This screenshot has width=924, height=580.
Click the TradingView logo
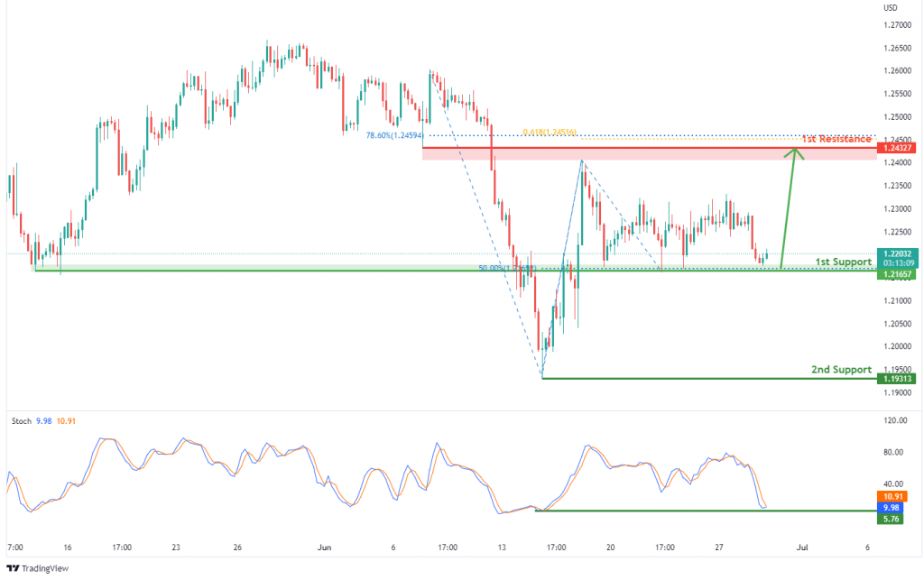point(37,568)
